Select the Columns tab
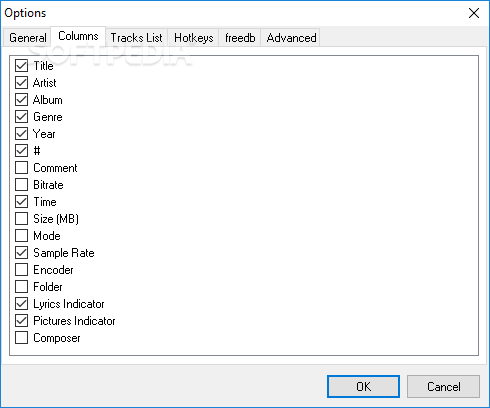Screen dimensions: 490x408 (78, 36)
